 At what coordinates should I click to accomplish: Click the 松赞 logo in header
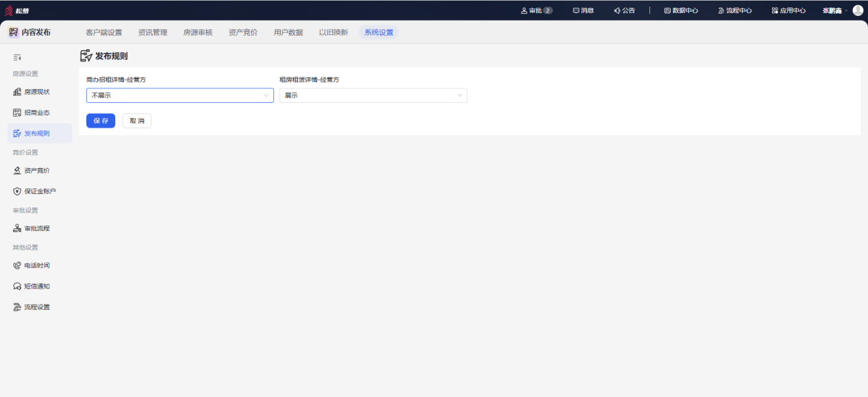17,10
